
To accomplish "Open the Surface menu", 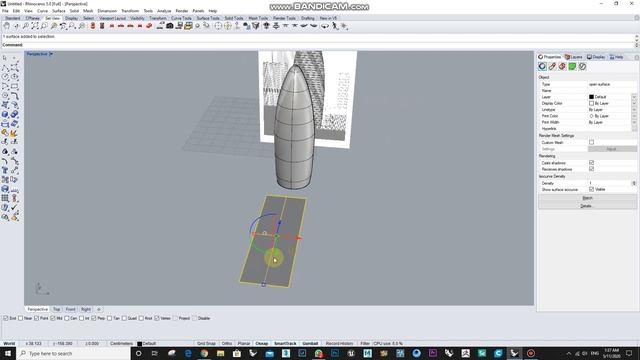I will [x=58, y=11].
